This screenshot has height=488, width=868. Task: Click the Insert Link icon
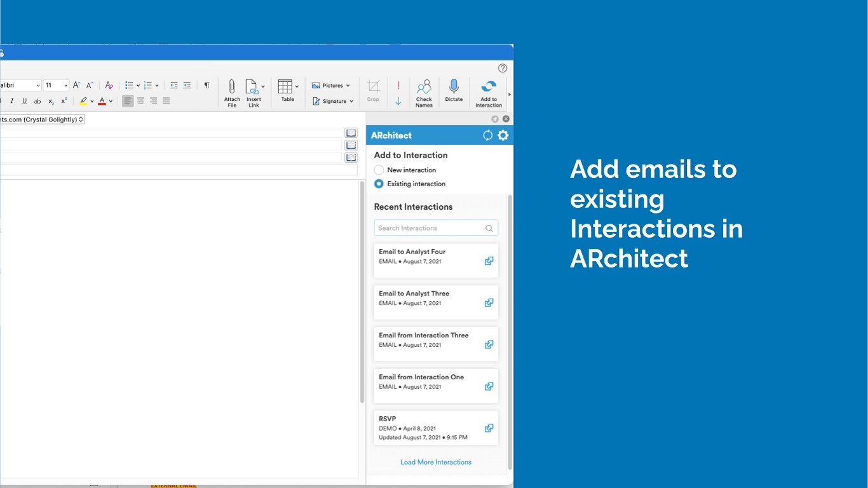pos(252,87)
